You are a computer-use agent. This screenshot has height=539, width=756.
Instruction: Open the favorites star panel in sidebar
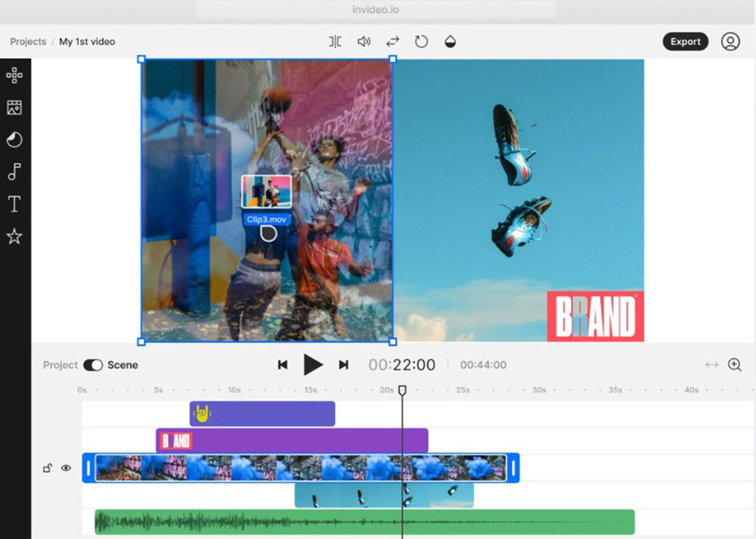coord(14,237)
